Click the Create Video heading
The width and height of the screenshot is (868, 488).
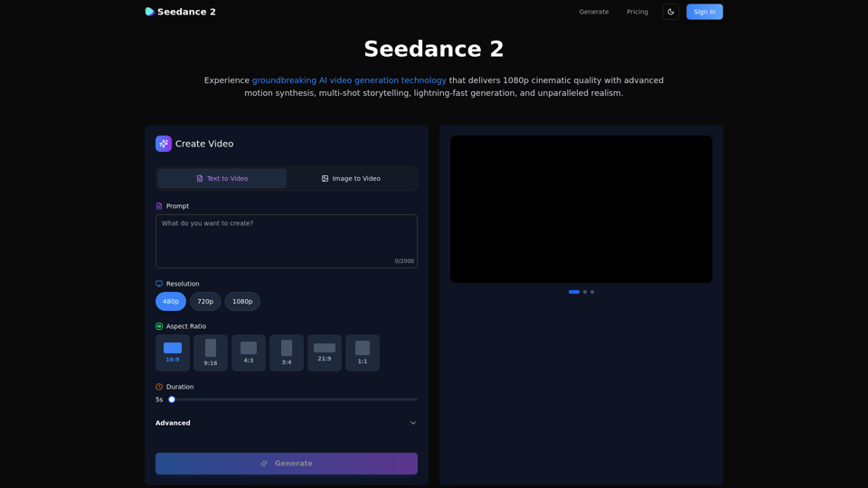click(x=204, y=144)
